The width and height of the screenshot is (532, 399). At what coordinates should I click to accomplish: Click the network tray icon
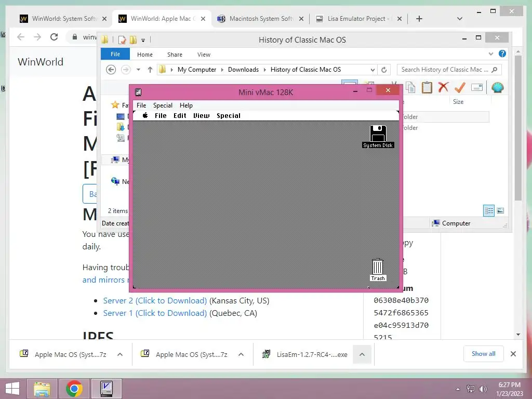pyautogui.click(x=471, y=389)
